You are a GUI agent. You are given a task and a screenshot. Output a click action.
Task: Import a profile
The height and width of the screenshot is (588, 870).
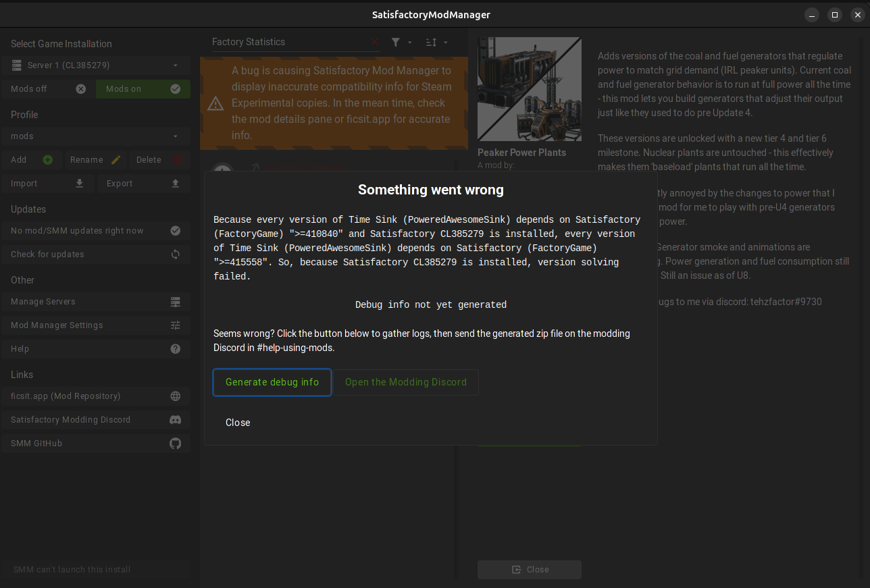pos(49,184)
